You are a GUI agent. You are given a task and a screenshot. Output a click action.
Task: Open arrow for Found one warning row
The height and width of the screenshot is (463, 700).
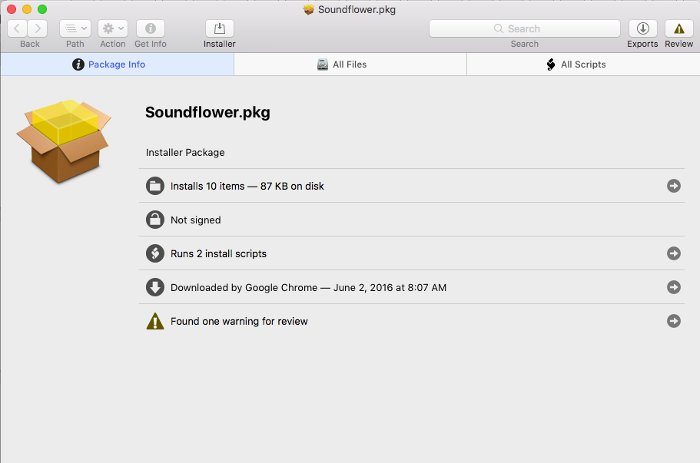click(x=674, y=321)
